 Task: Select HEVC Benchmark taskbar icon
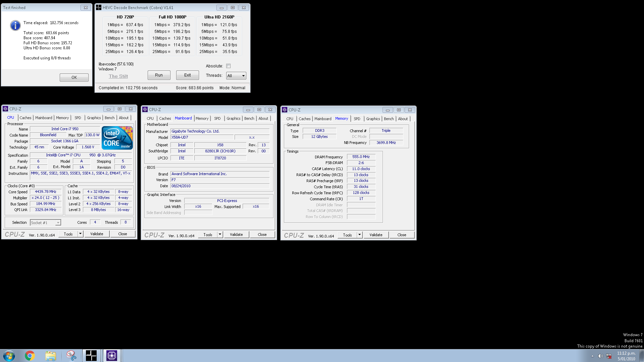click(91, 356)
